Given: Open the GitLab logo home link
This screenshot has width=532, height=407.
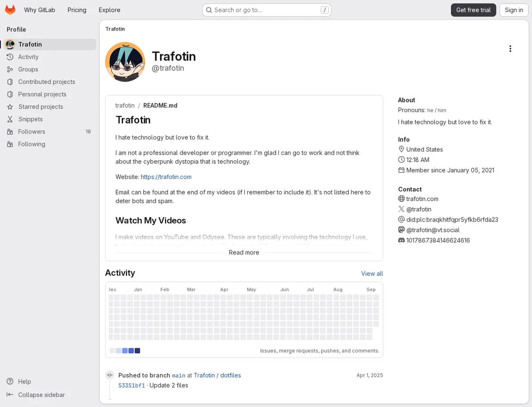Looking at the screenshot, I should pos(10,10).
